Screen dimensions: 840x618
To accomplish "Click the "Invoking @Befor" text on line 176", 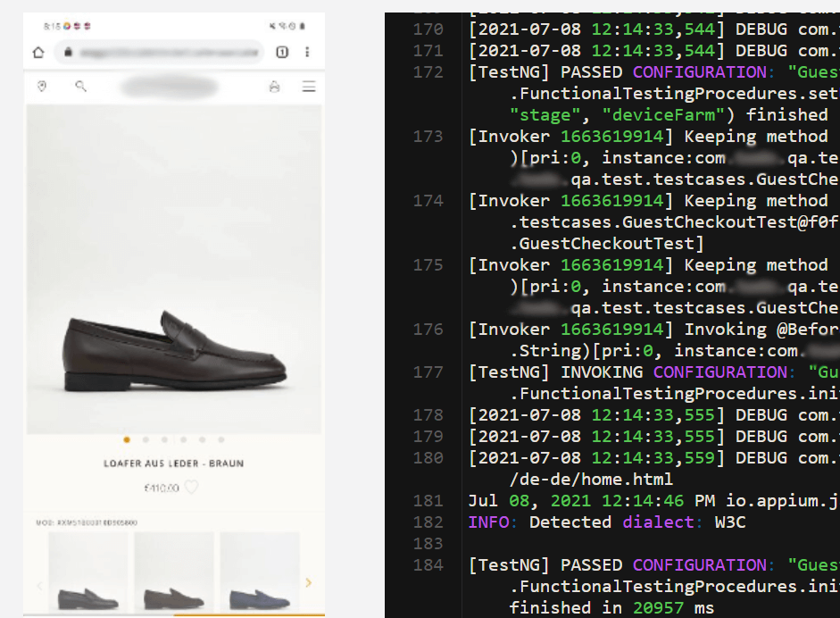I will tap(761, 330).
